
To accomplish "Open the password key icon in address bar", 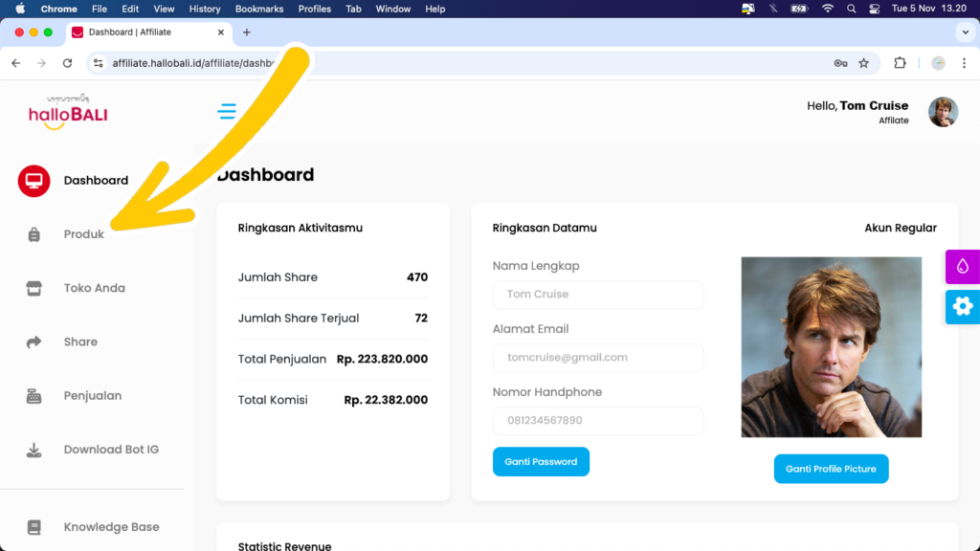I will (x=840, y=63).
